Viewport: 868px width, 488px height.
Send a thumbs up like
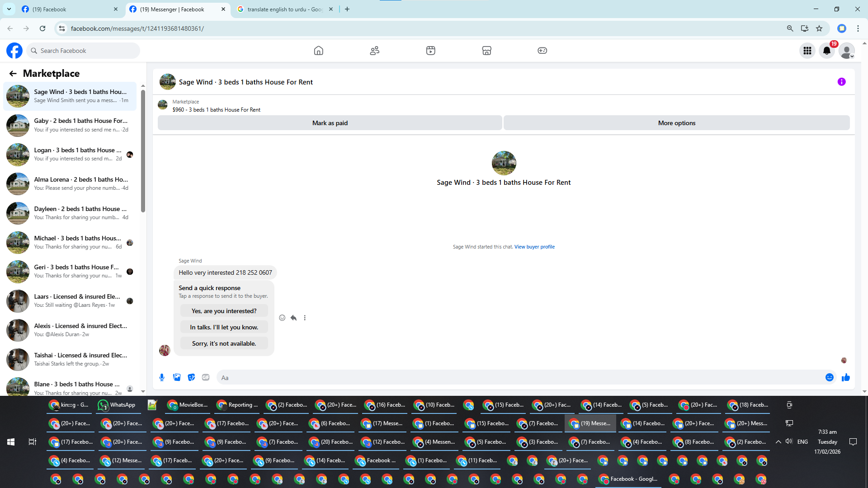(x=845, y=377)
